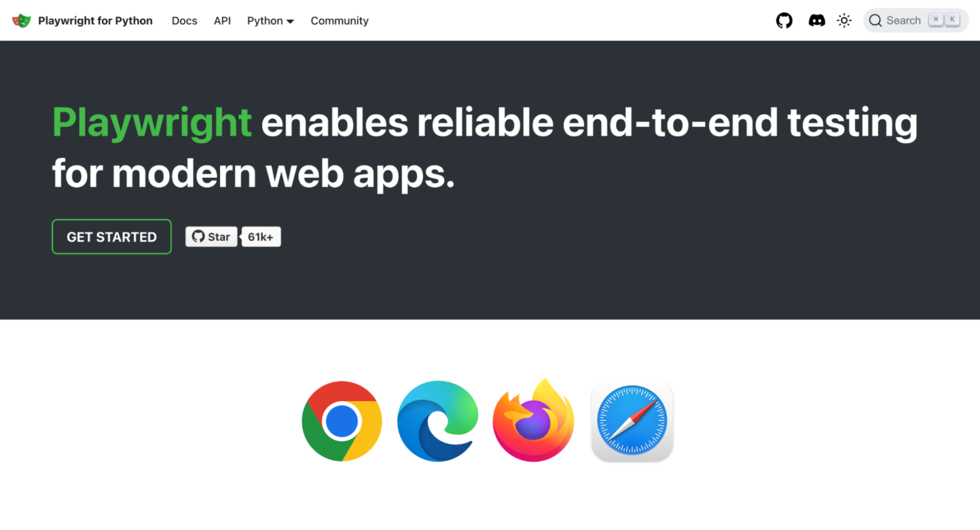Viewport: 980px width, 530px height.
Task: Go to the Community page
Action: coord(339,20)
